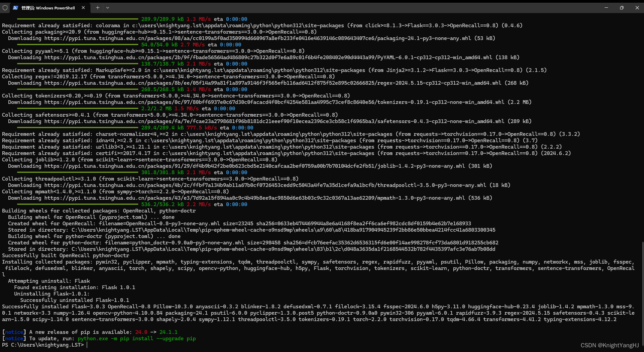
Task: Click the 'Collecting regex!=2019.12.17' line
Action: coord(168,77)
